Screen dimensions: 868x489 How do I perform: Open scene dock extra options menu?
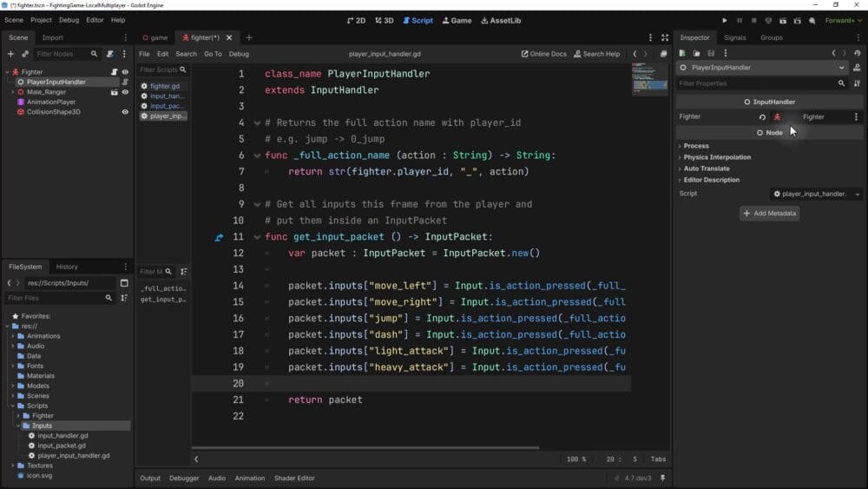point(124,54)
